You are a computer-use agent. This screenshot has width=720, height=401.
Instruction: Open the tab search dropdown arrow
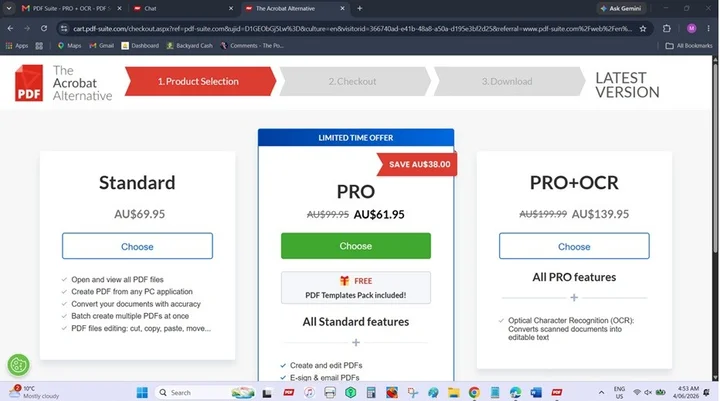click(x=9, y=8)
